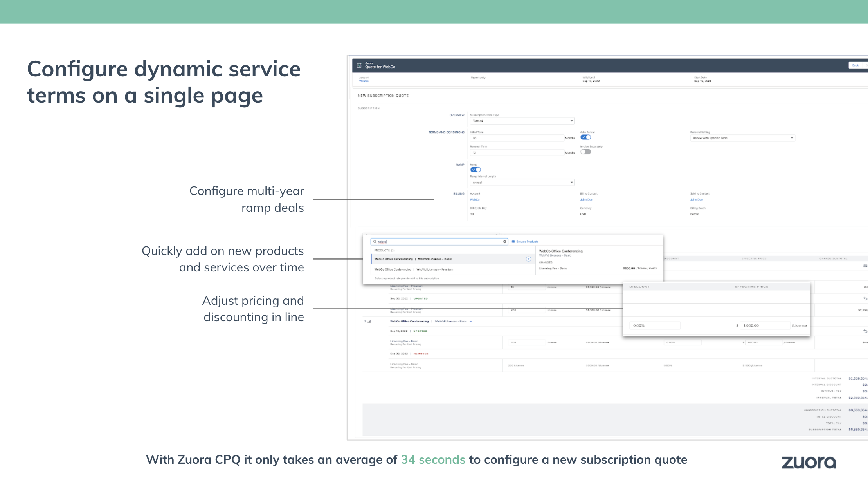Click the undo arrow on the Sep 16 UPDATED row
The width and height of the screenshot is (868, 488).
[x=865, y=331]
